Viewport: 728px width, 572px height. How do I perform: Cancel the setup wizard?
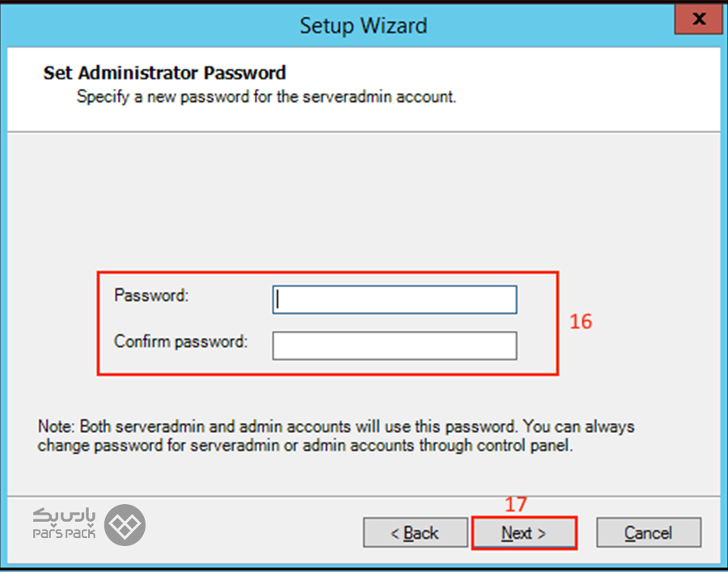click(x=648, y=533)
